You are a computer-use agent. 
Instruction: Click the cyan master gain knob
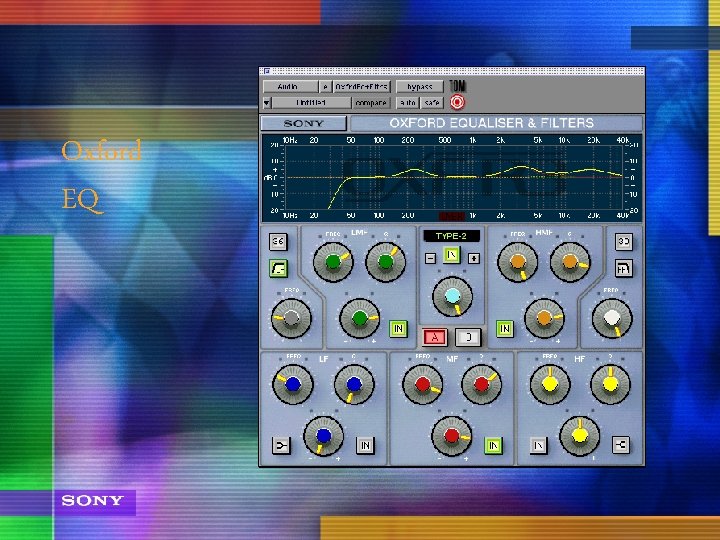[x=452, y=296]
